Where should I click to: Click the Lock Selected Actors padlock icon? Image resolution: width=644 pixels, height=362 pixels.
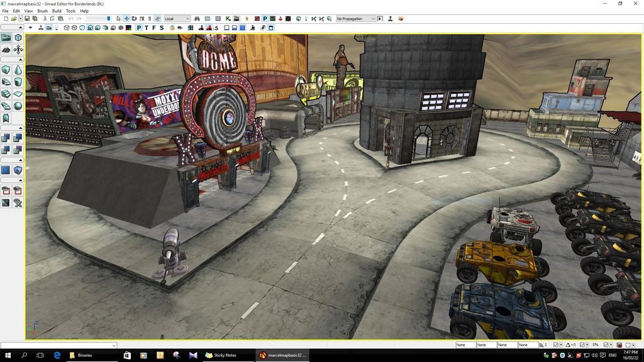pos(172,28)
